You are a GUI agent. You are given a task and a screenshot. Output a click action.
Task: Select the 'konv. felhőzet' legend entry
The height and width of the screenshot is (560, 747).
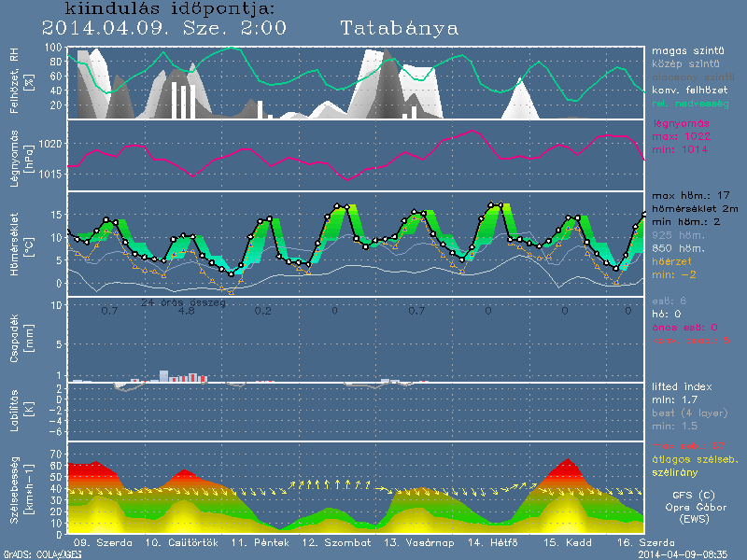point(691,90)
